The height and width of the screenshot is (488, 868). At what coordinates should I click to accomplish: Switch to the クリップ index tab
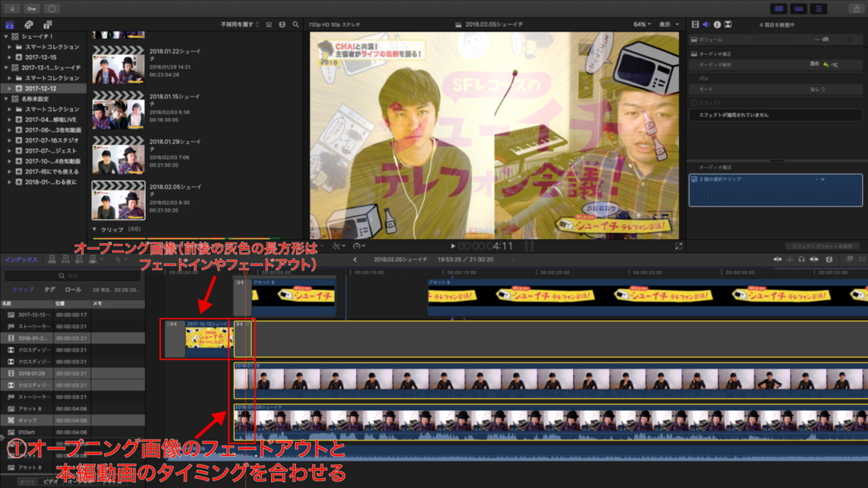point(23,290)
